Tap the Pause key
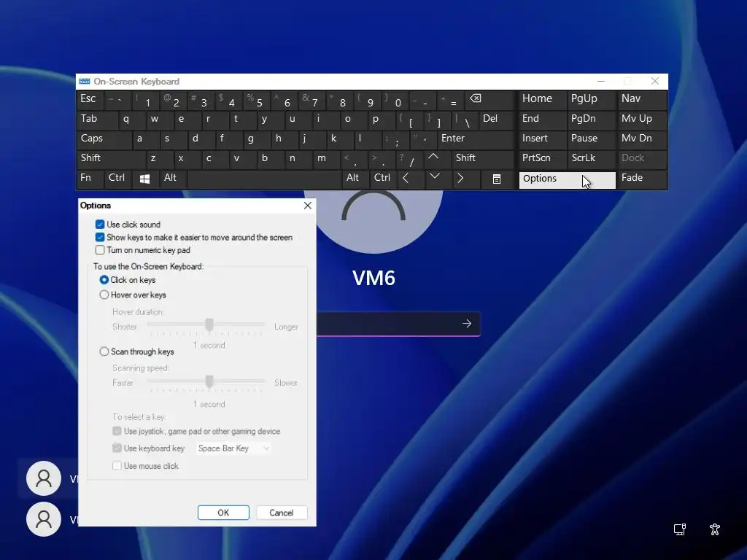747x560 pixels. pos(592,140)
